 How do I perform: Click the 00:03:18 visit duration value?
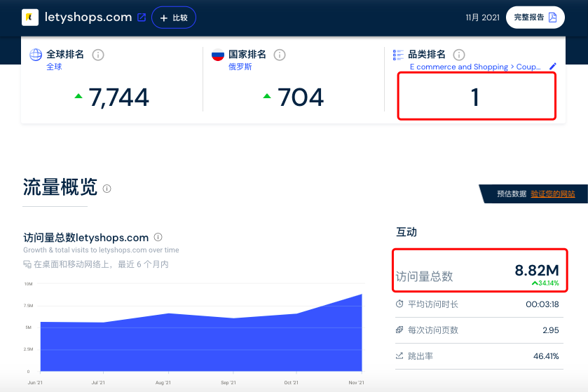[x=542, y=304]
